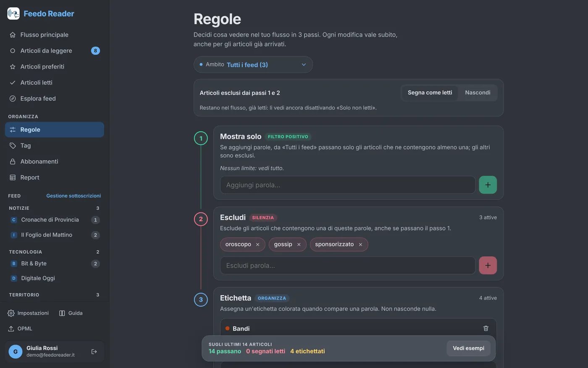The image size is (588, 368).
Task: Click the Aggiungi parola input field
Action: (348, 185)
